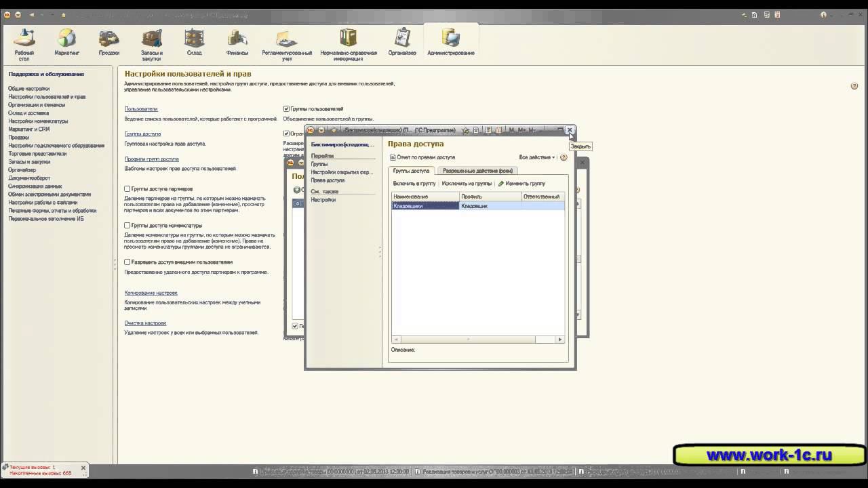Sort by Наименование column header
Screen dimensions: 868x488
(425, 197)
